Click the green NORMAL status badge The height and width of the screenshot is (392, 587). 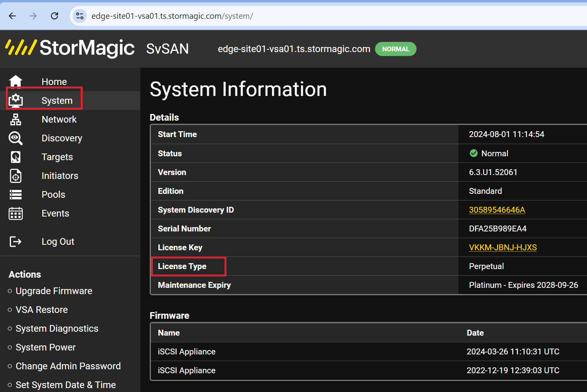396,49
